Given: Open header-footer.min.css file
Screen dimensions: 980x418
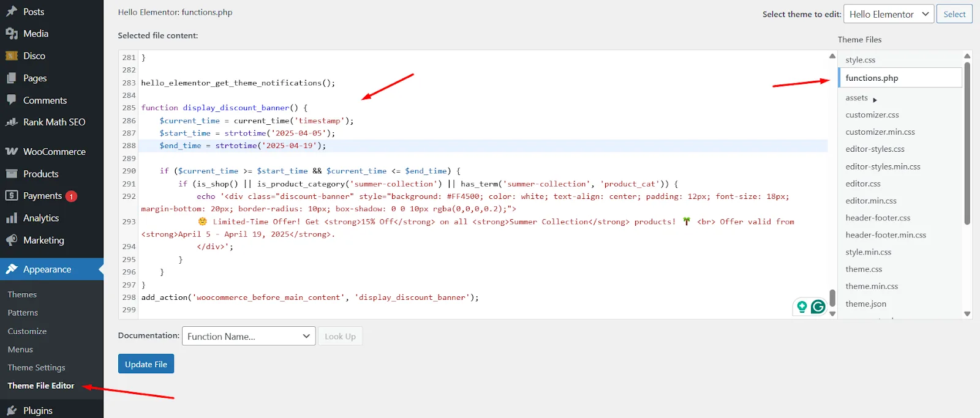Looking at the screenshot, I should tap(886, 235).
